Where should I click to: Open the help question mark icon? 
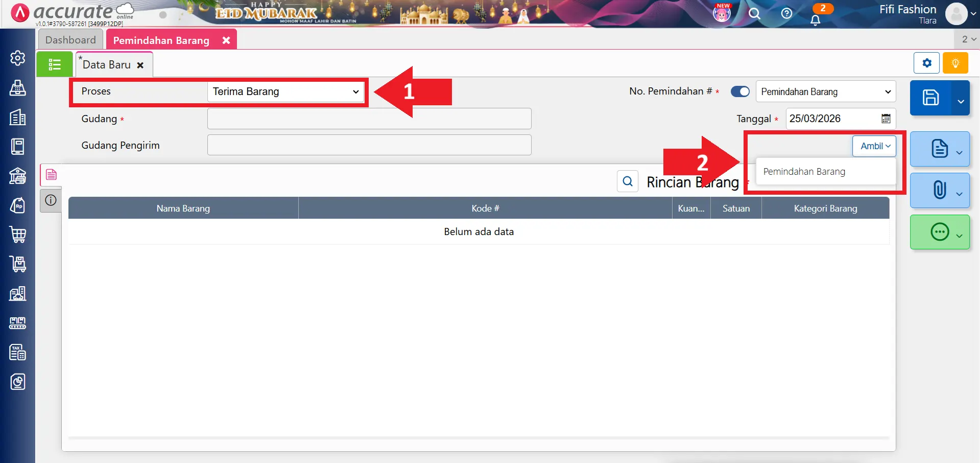(x=786, y=14)
